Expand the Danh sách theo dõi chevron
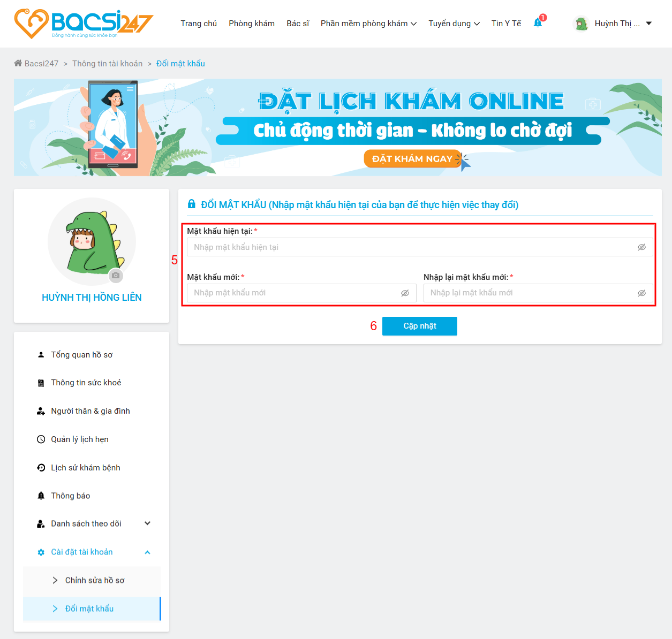This screenshot has width=672, height=639. click(147, 523)
